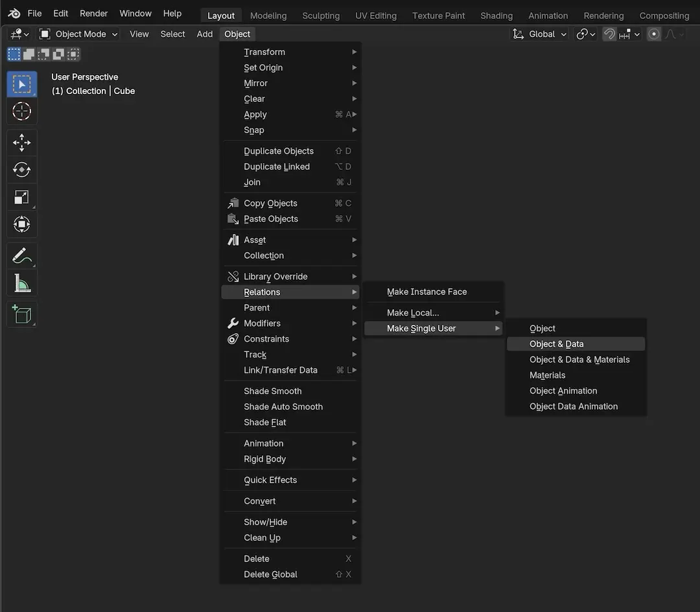
Task: Switch to the Sculpting workspace tab
Action: pos(321,16)
